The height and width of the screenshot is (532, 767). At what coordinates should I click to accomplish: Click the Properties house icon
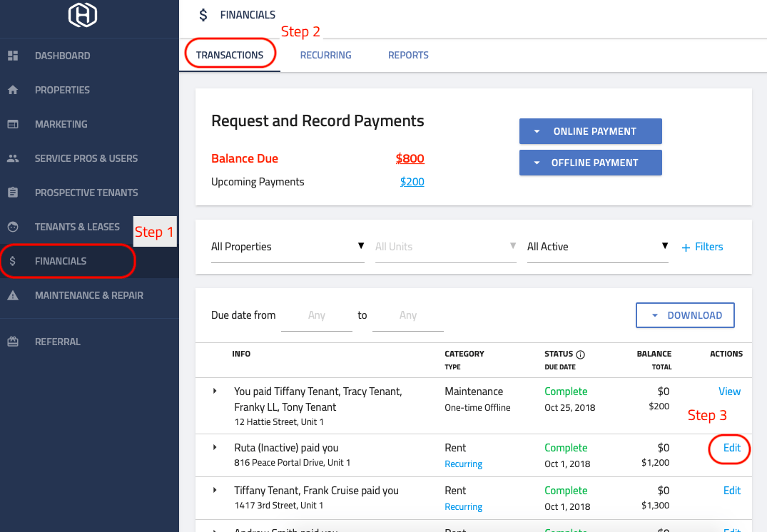tap(13, 90)
